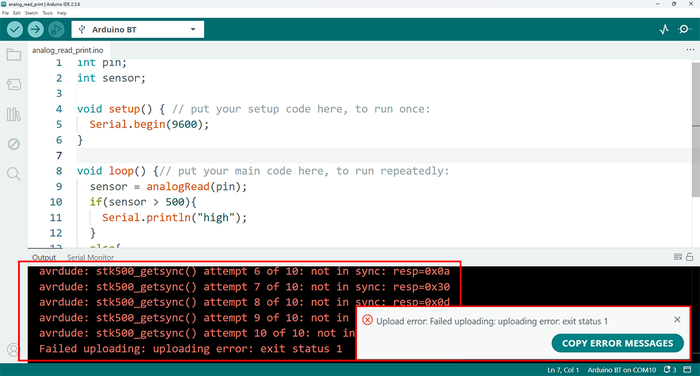The image size is (700, 376).
Task: Open the Serial Plotter icon
Action: click(x=664, y=29)
